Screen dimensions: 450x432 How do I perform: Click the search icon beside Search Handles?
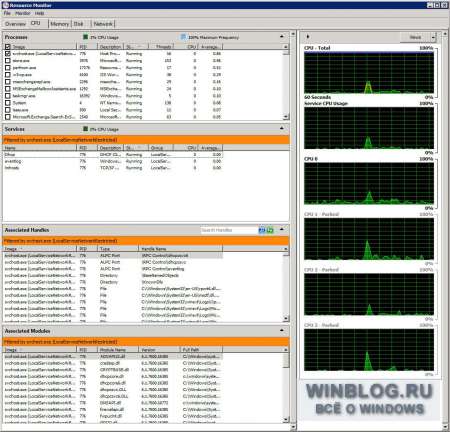click(x=262, y=230)
